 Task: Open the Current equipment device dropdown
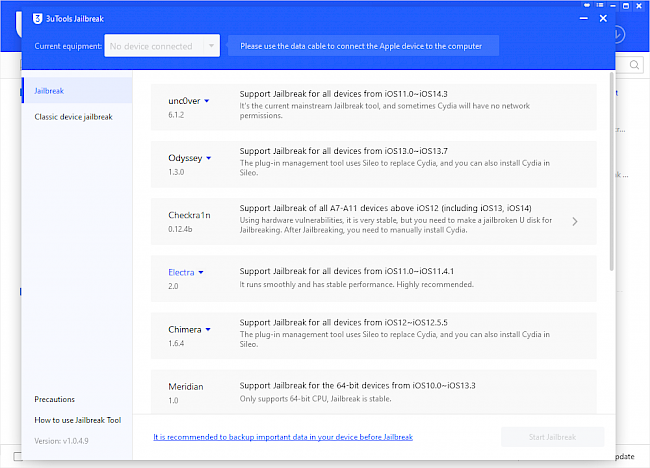point(162,46)
